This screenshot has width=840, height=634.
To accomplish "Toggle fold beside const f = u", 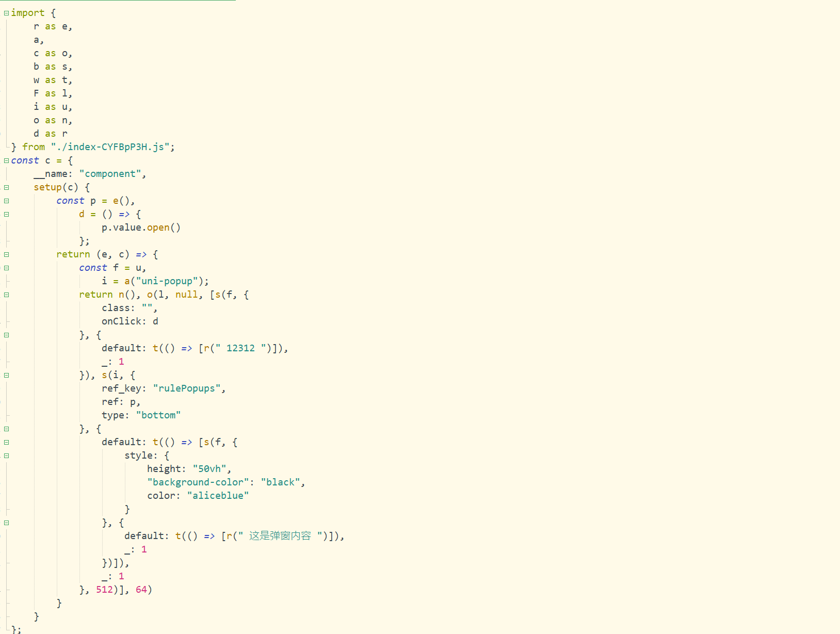I will tap(6, 268).
